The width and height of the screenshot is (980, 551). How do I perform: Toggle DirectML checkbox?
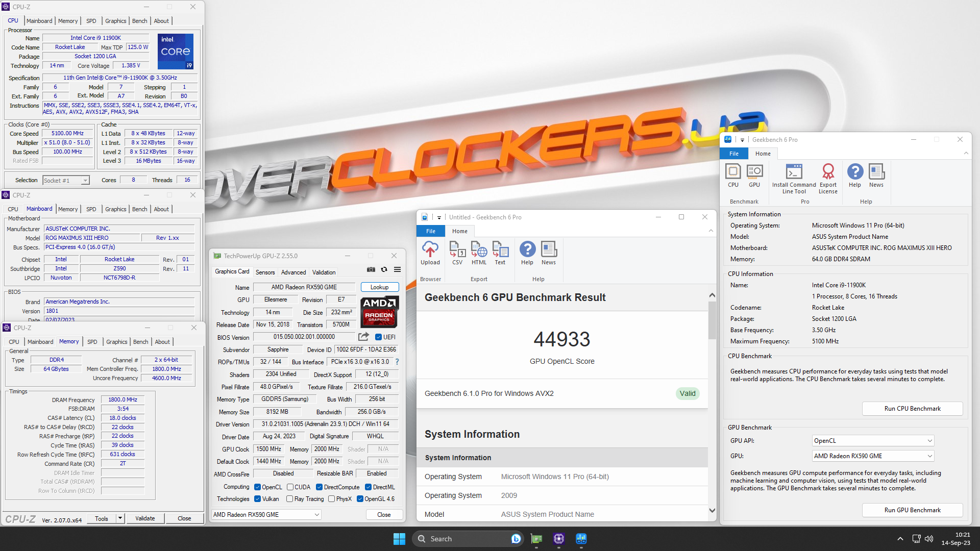pyautogui.click(x=368, y=487)
